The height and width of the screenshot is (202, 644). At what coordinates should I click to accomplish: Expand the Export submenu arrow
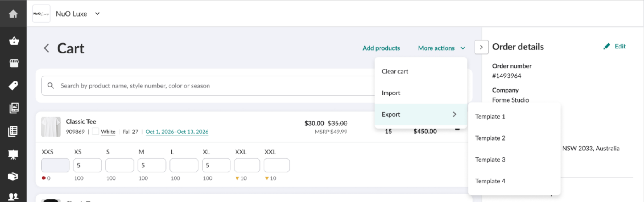click(x=455, y=114)
